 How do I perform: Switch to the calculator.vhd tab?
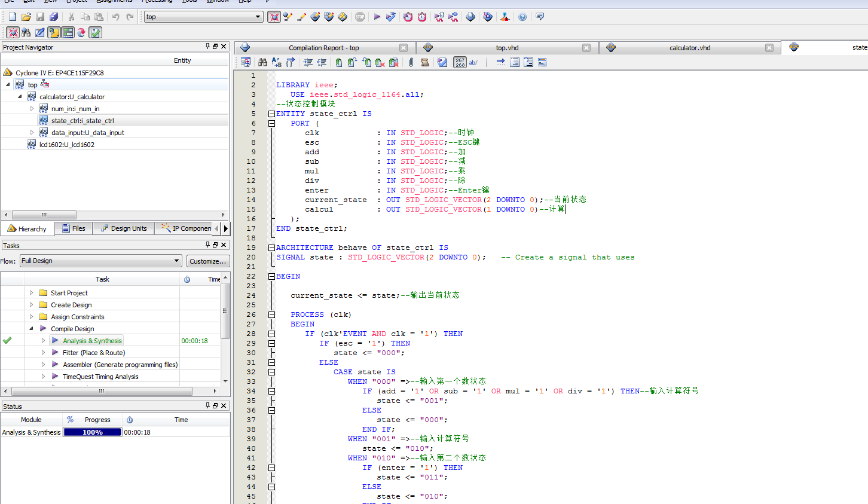[x=689, y=48]
